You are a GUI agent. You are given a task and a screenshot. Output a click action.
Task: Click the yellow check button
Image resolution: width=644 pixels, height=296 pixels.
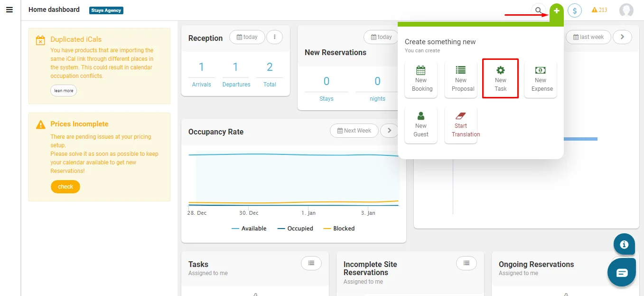tap(65, 187)
